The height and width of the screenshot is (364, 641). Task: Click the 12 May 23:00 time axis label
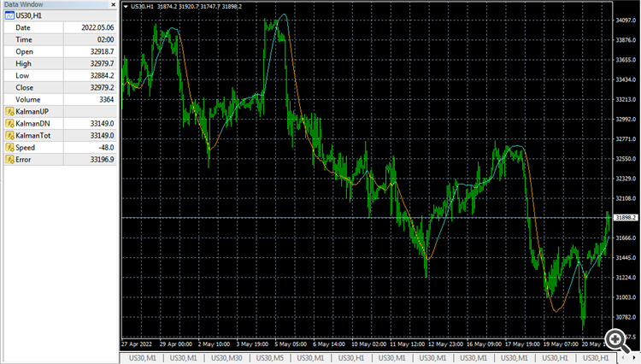click(x=446, y=344)
